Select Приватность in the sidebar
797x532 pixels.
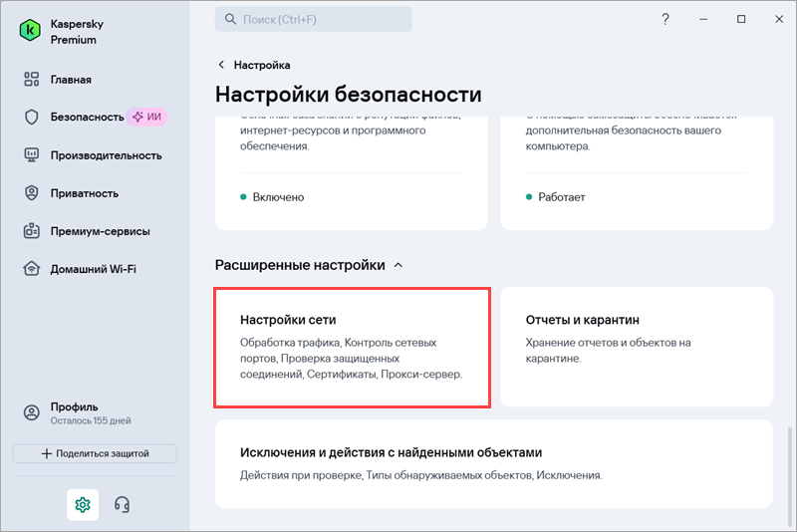pos(85,193)
